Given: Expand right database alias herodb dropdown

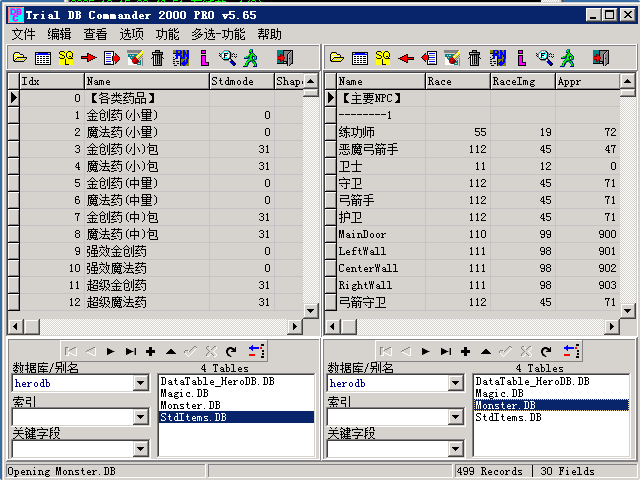Looking at the screenshot, I should tap(456, 383).
